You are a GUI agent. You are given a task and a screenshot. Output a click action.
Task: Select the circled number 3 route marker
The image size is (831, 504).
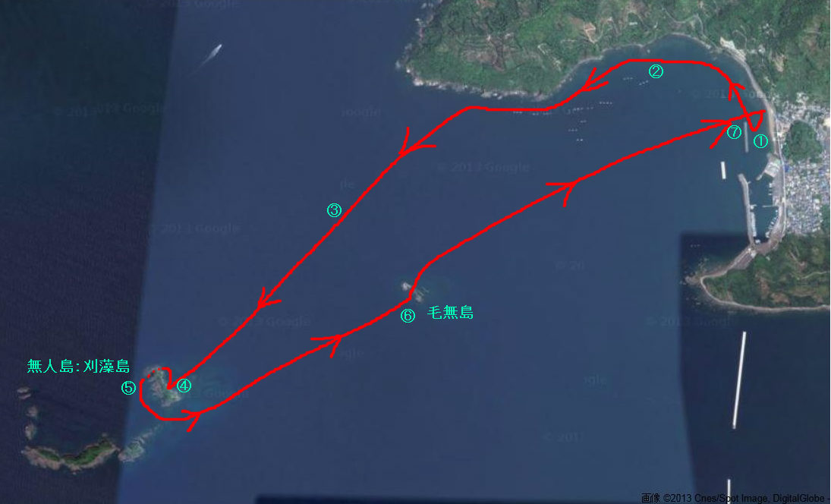click(334, 210)
